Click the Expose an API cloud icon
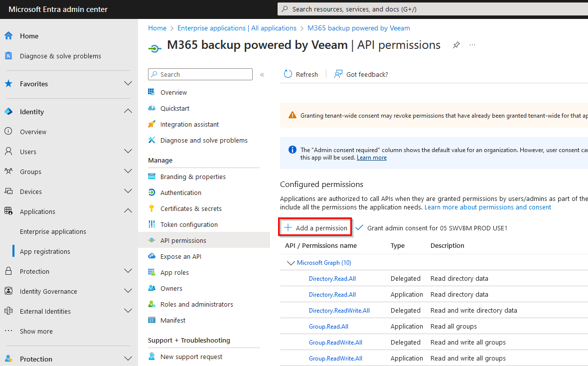Viewport: 588px width, 366px height. (x=151, y=256)
